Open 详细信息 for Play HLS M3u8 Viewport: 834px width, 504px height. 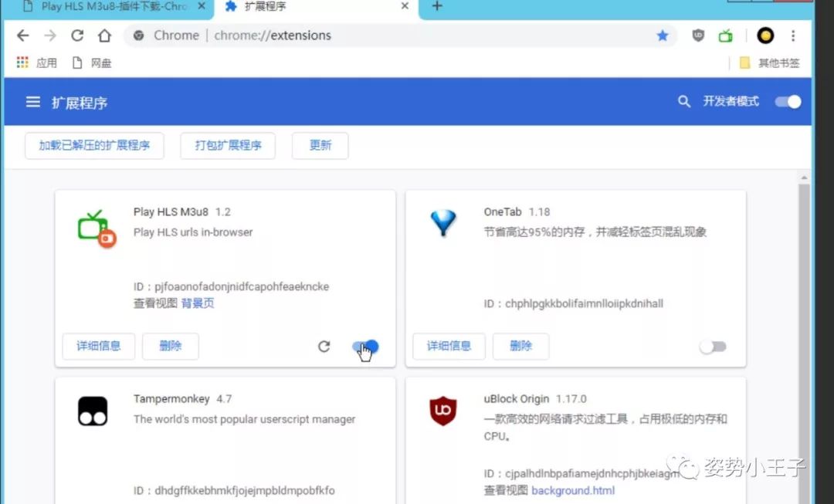98,346
